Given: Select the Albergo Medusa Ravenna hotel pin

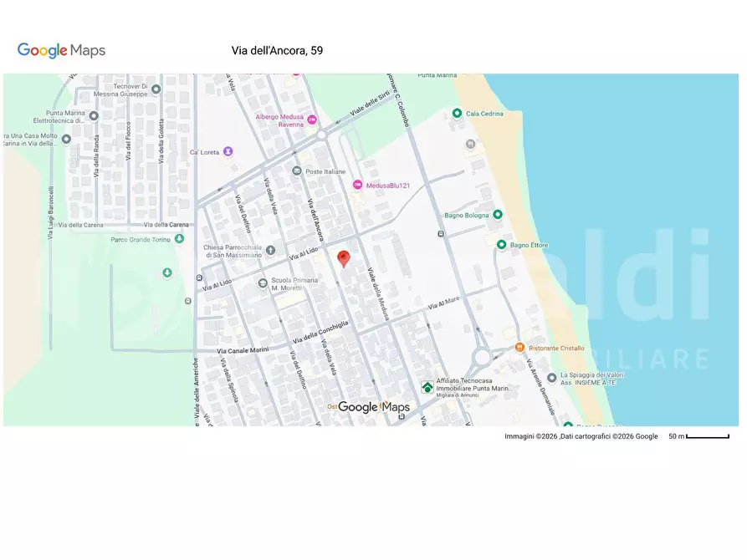Looking at the screenshot, I should click(x=312, y=120).
